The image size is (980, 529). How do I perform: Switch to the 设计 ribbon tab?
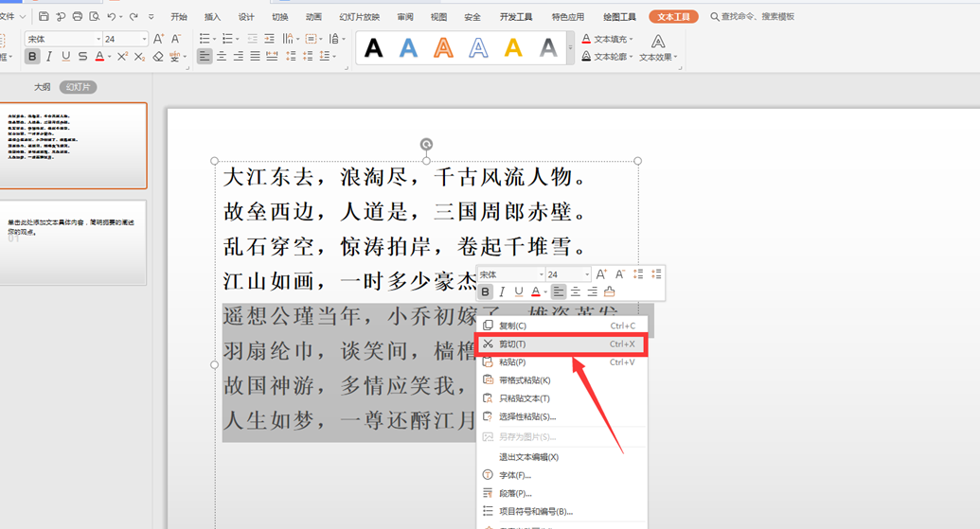click(246, 17)
